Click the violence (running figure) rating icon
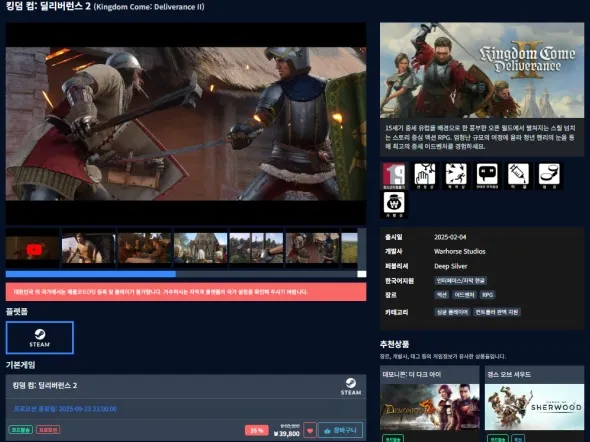590x442 pixels. [456, 175]
